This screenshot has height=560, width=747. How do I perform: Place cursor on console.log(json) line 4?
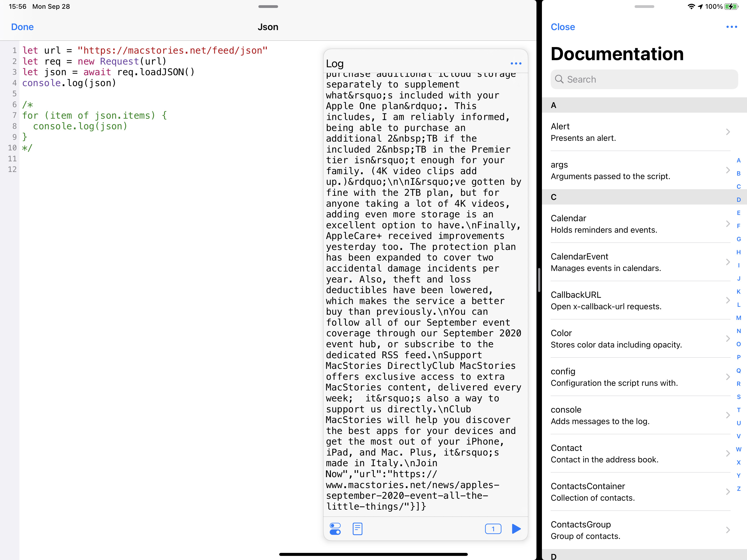click(69, 83)
